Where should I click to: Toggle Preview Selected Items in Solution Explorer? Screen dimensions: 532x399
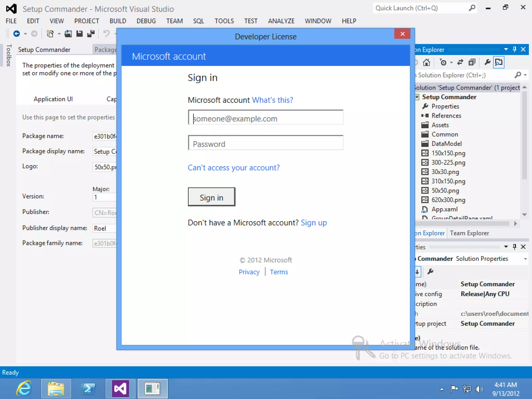[x=499, y=62]
